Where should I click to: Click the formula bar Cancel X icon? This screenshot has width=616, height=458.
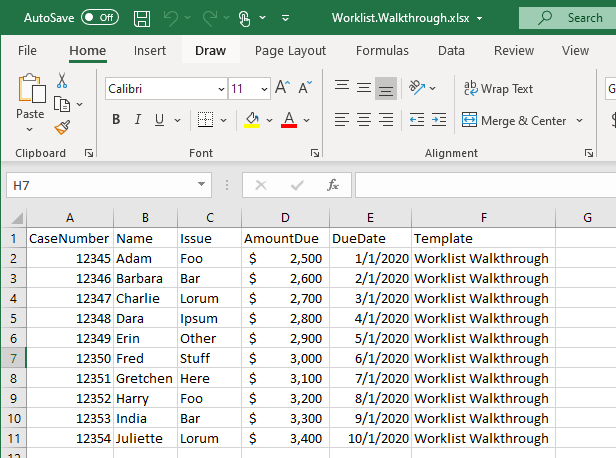coord(261,185)
